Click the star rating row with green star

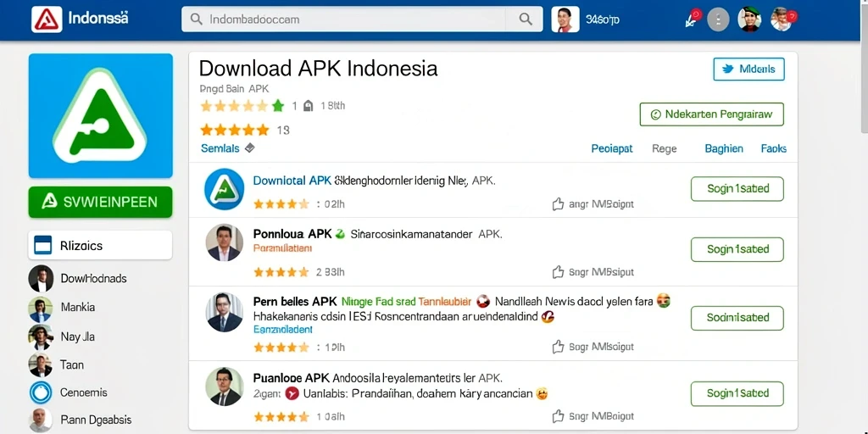[x=242, y=106]
